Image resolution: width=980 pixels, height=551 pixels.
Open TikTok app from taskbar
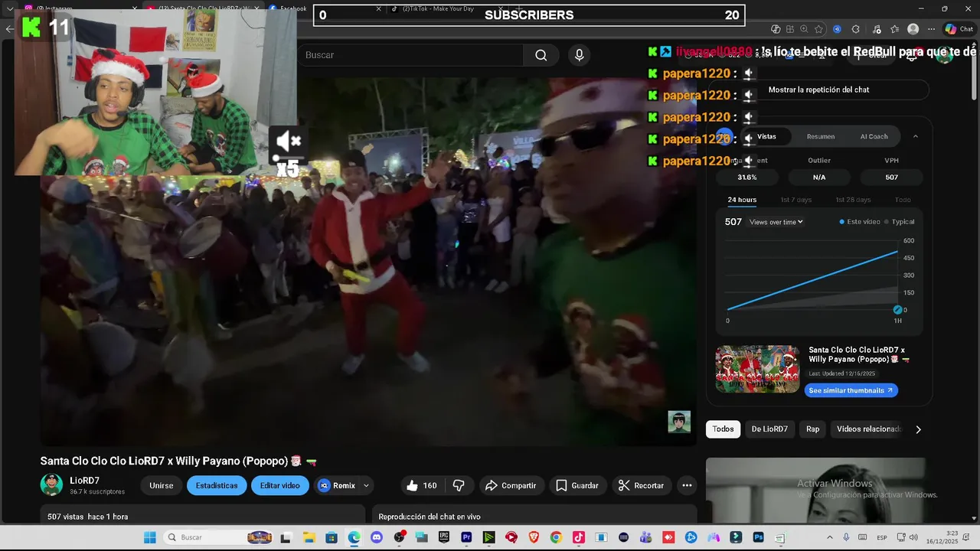point(579,537)
